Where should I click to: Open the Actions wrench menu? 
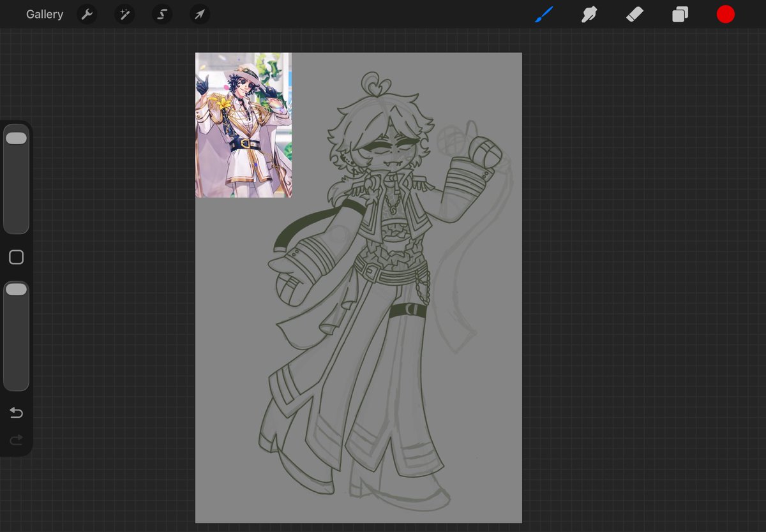(x=87, y=14)
